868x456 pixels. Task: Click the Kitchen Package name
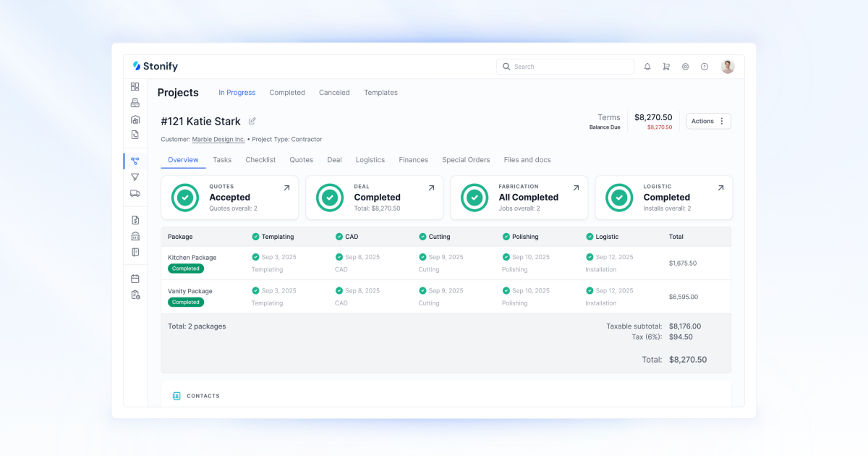tap(192, 258)
